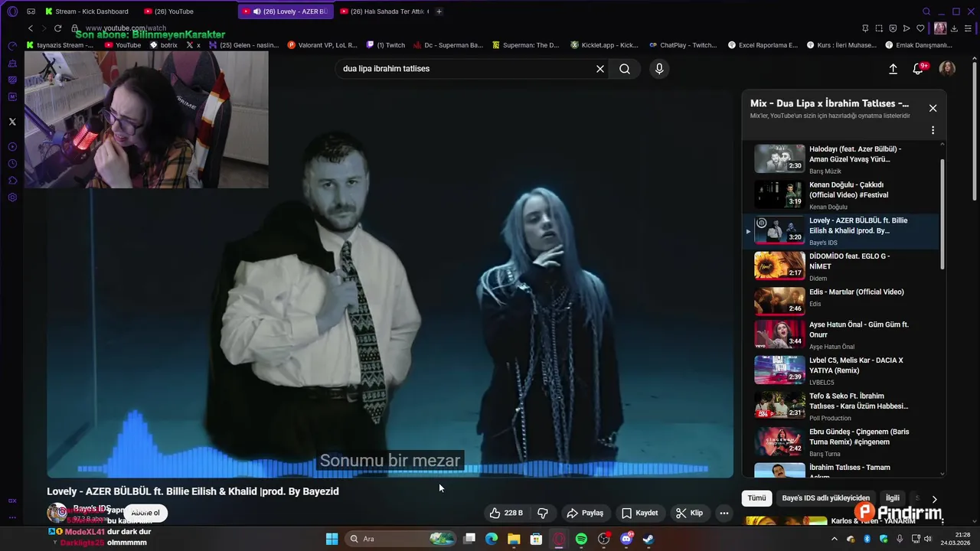Click the YouTube search magnifier button
The width and height of the screenshot is (980, 551).
(x=625, y=69)
